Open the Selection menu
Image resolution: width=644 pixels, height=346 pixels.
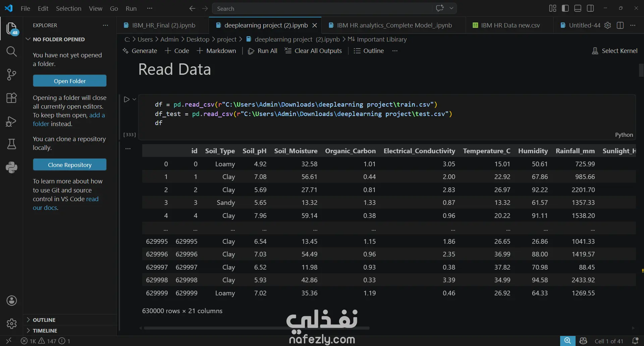point(68,8)
